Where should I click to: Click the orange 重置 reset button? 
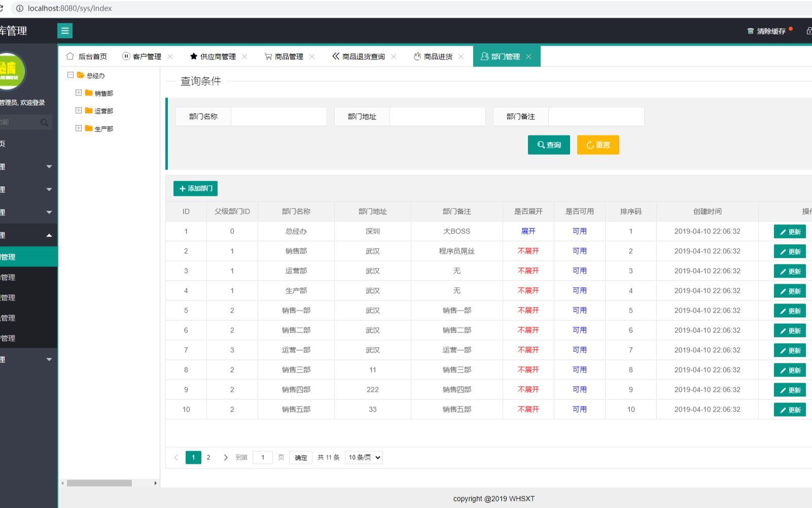click(598, 145)
